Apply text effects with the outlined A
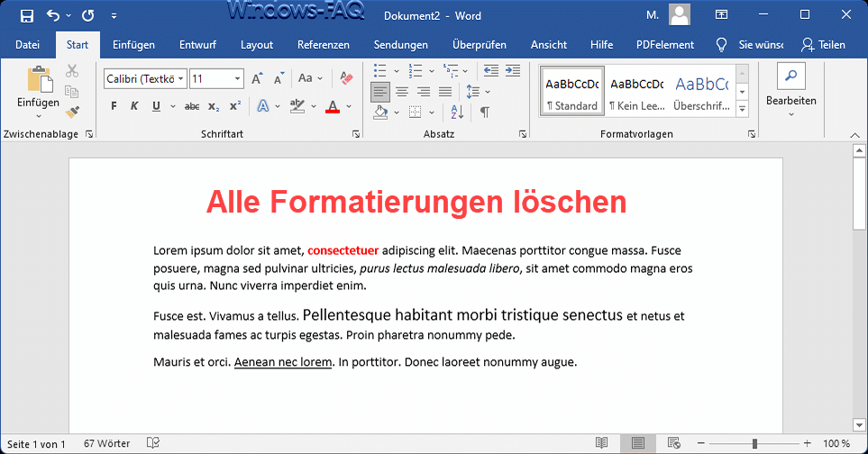Viewport: 868px width, 454px height. tap(263, 105)
